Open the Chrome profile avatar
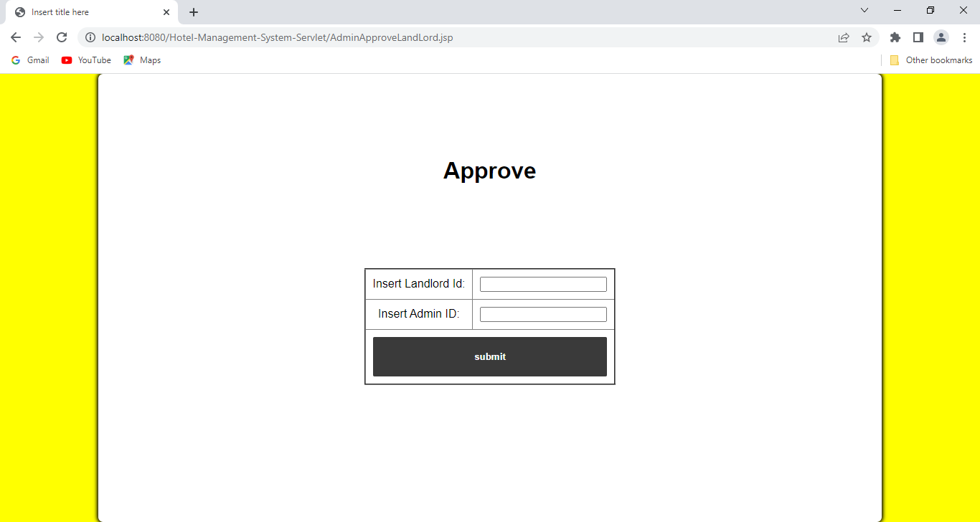 (941, 37)
